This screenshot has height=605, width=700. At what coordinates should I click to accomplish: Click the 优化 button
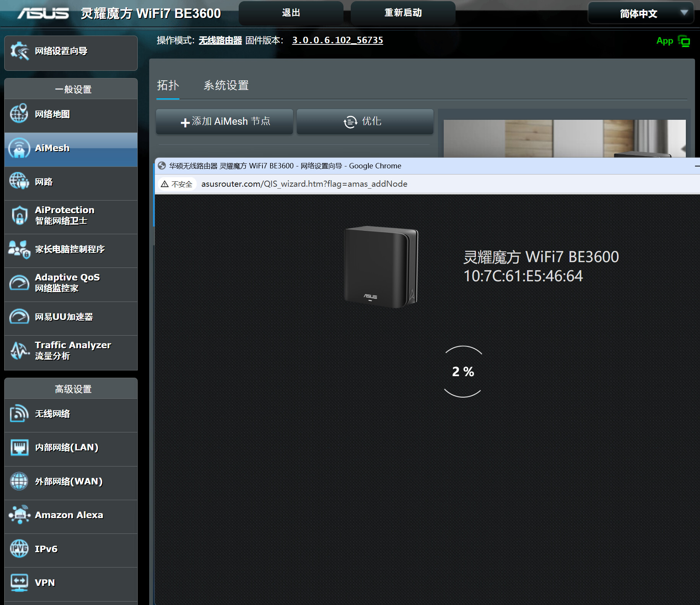pyautogui.click(x=365, y=122)
